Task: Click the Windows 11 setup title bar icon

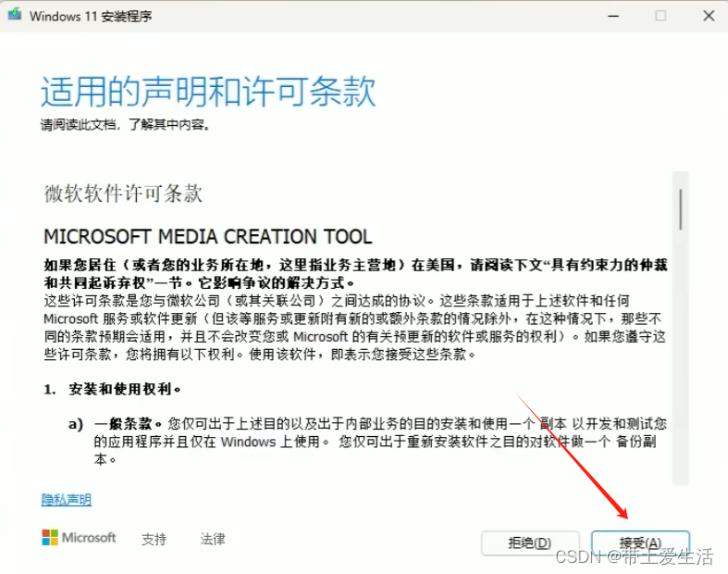Action: tap(15, 15)
